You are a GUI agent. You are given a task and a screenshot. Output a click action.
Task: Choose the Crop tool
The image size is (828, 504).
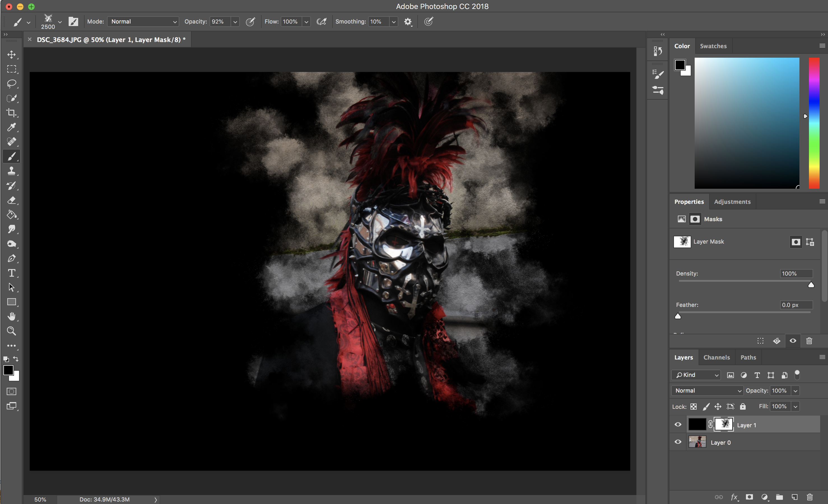tap(11, 113)
